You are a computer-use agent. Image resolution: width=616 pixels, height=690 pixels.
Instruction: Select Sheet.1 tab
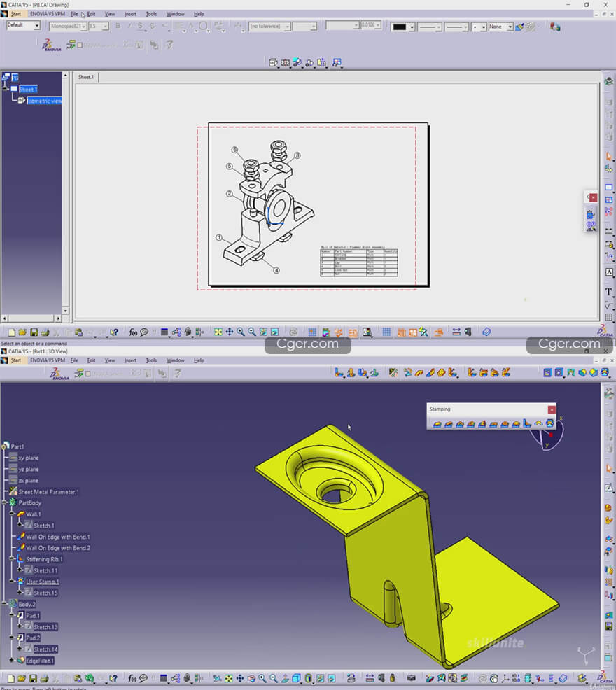click(86, 77)
